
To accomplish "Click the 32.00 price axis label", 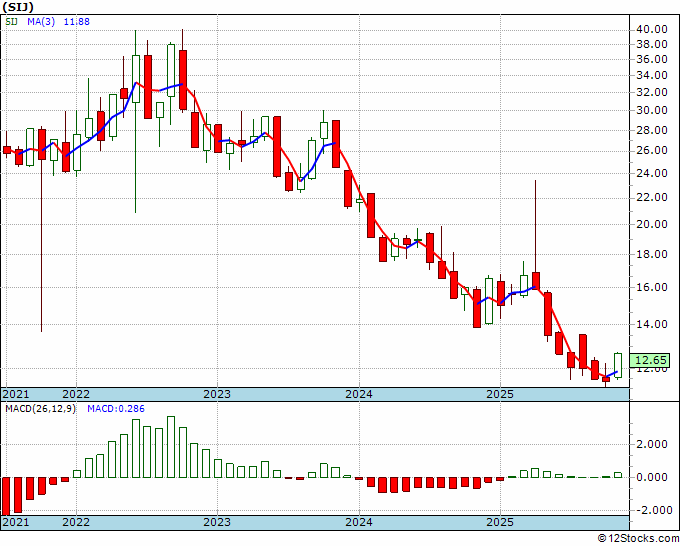I will [x=652, y=92].
